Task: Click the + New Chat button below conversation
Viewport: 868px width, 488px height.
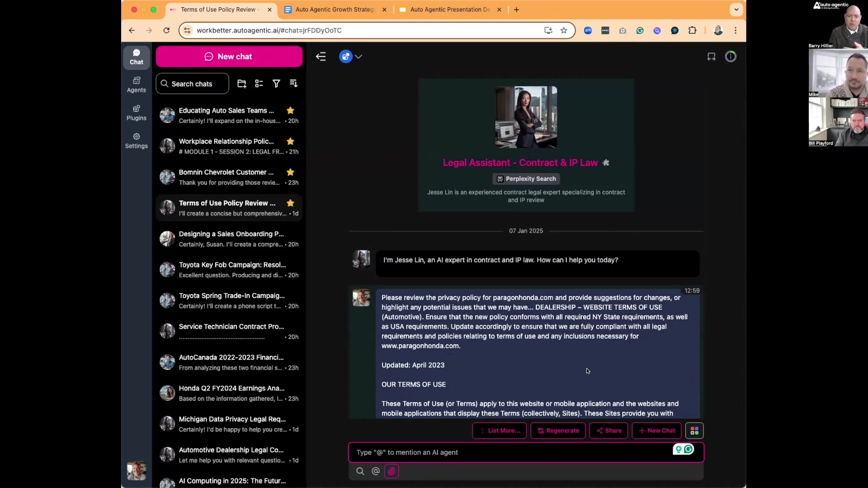Action: pyautogui.click(x=657, y=431)
